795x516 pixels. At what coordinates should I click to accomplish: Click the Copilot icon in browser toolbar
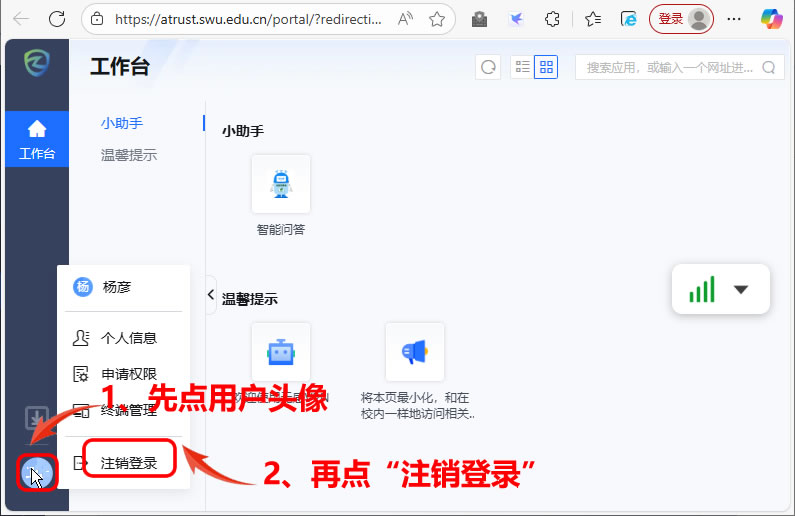point(771,19)
